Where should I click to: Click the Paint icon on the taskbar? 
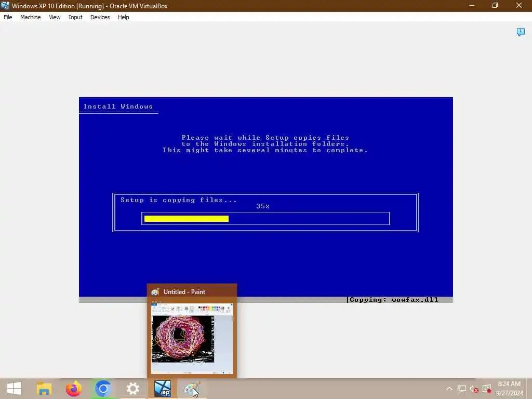(192, 389)
